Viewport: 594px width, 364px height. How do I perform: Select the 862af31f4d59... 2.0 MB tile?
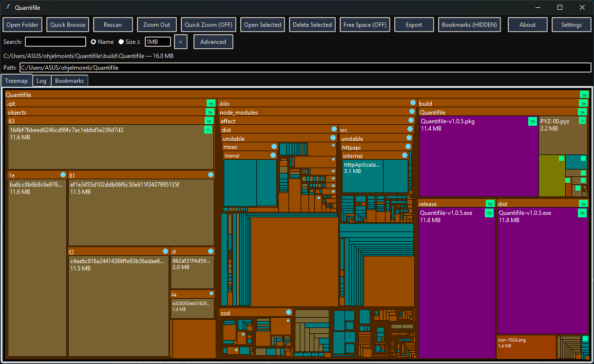(192, 272)
